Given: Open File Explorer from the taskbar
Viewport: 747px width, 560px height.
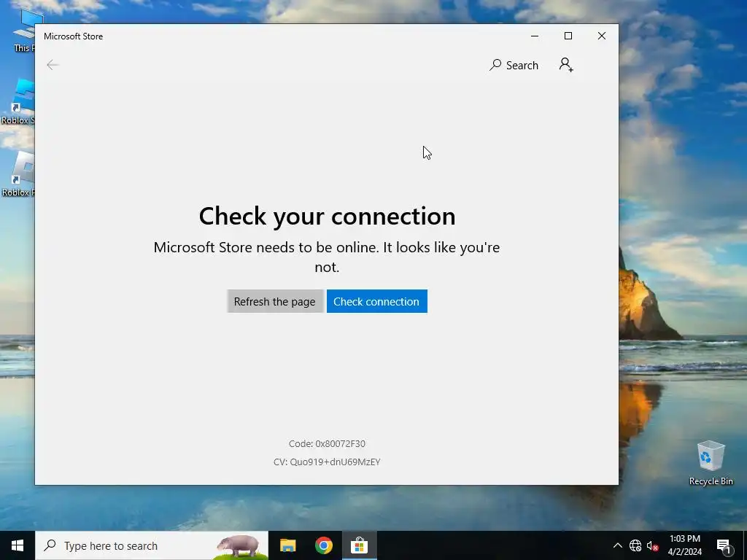Looking at the screenshot, I should (287, 545).
